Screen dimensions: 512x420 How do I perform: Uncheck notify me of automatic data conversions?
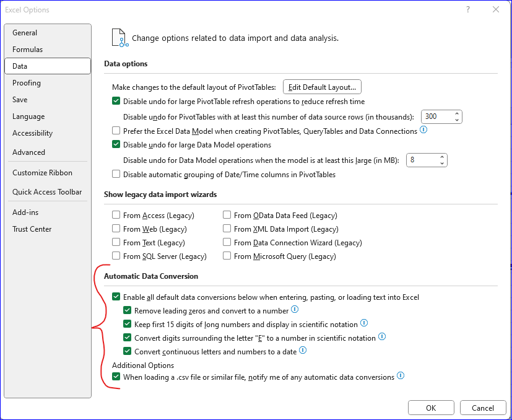[116, 377]
